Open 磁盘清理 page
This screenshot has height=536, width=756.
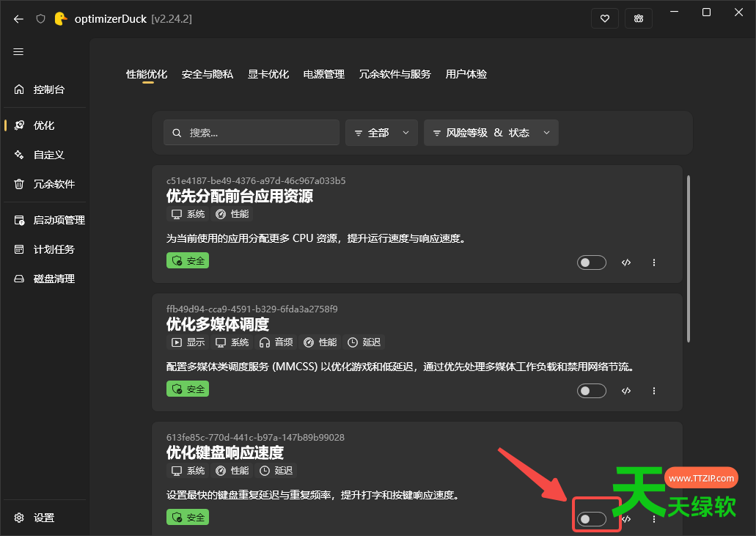[x=44, y=279]
